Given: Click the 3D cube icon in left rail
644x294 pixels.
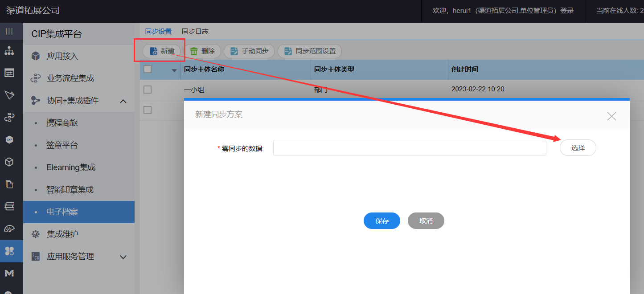Looking at the screenshot, I should point(9,162).
